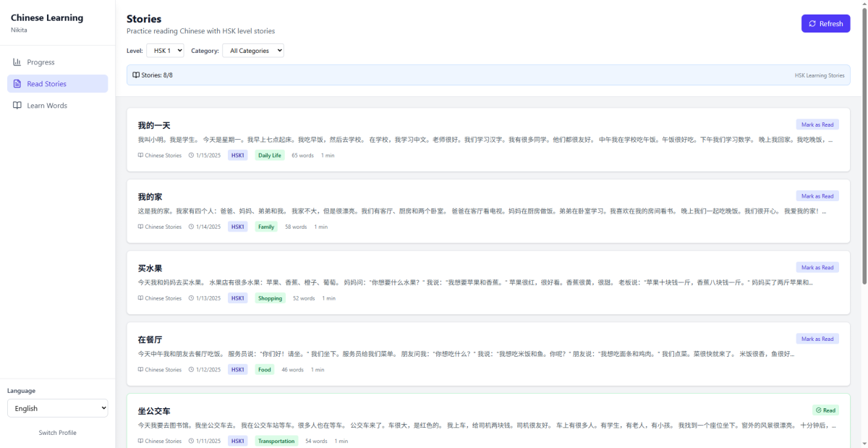Viewport: 868px width, 448px height.
Task: Expand the All Categories dropdown
Action: [252, 51]
